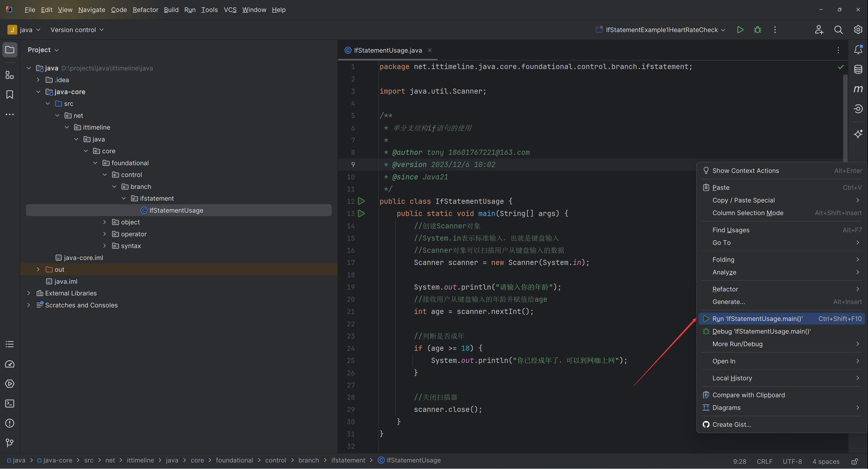Open the AI Assistant sparkle icon
Image resolution: width=868 pixels, height=469 pixels.
(858, 134)
